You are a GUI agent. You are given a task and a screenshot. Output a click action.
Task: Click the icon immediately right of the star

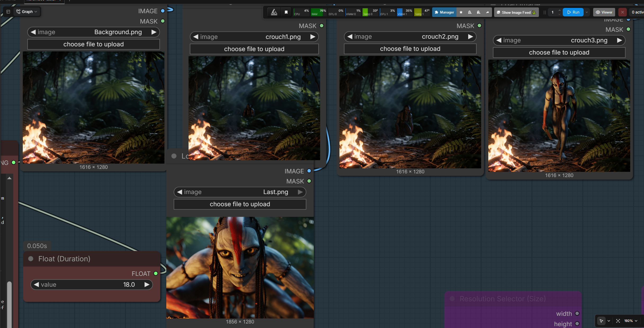pos(470,12)
